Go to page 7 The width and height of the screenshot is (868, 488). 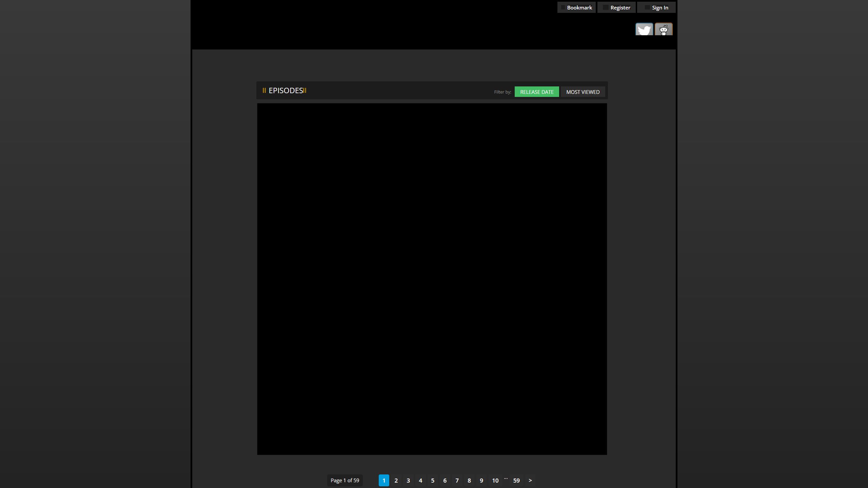pos(457,480)
